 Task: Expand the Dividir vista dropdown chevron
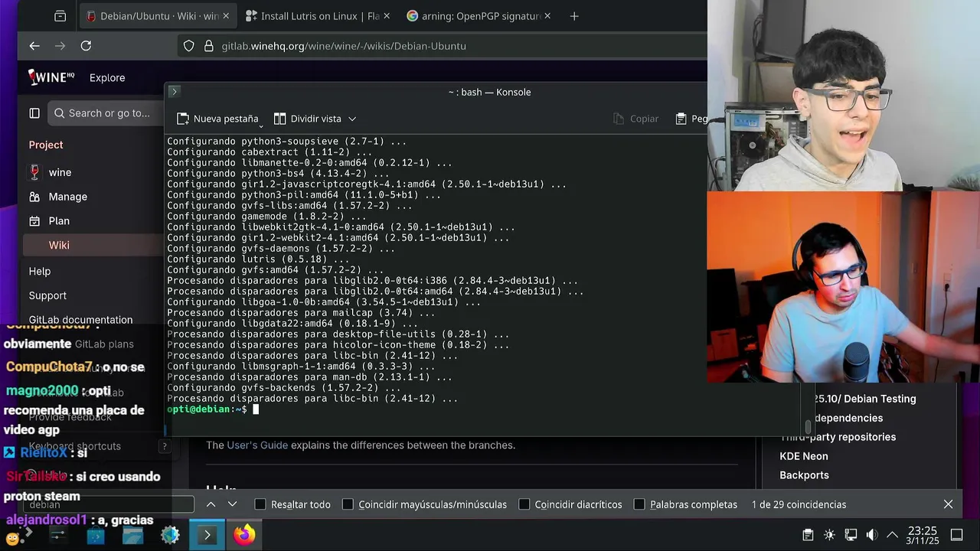(352, 119)
